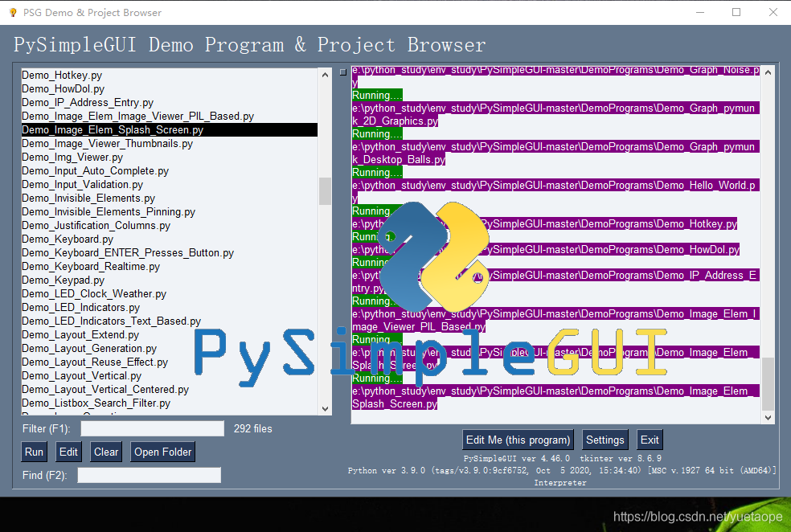The height and width of the screenshot is (532, 791).
Task: Minimize the PSG Demo window
Action: [700, 12]
